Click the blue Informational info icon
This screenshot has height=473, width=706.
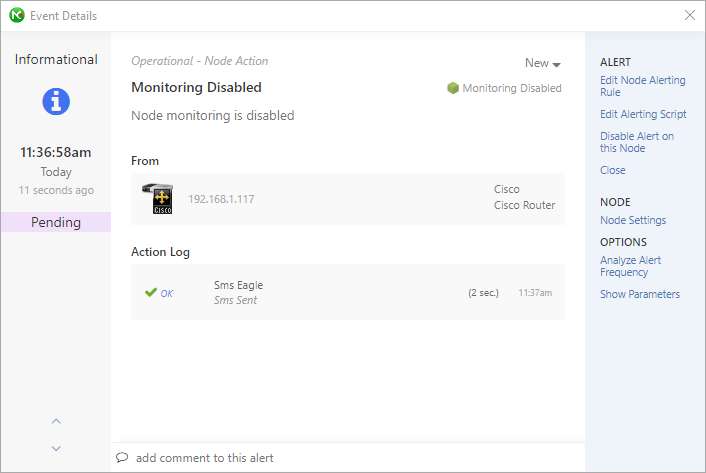(56, 101)
